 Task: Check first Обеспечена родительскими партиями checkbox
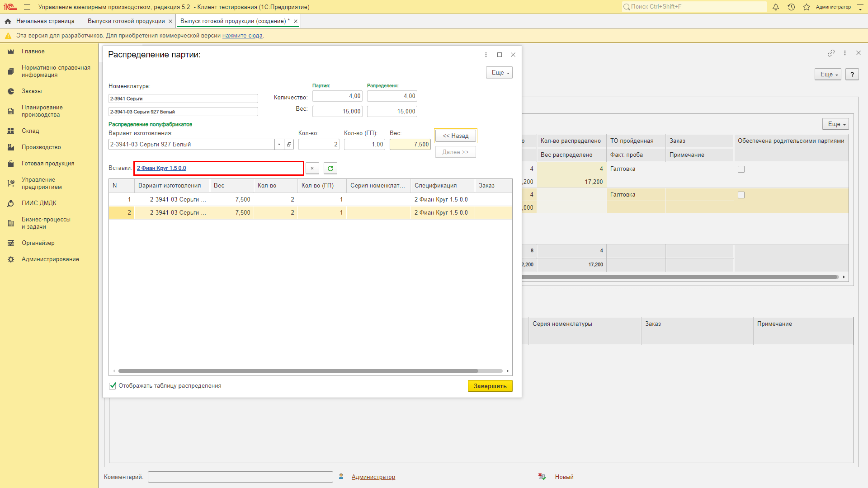coord(741,169)
